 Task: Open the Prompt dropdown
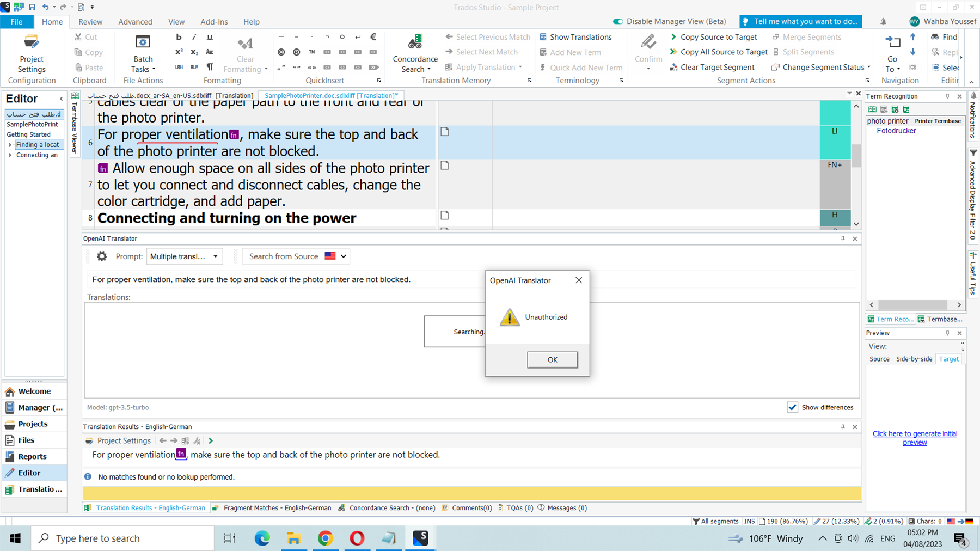pyautogui.click(x=185, y=256)
